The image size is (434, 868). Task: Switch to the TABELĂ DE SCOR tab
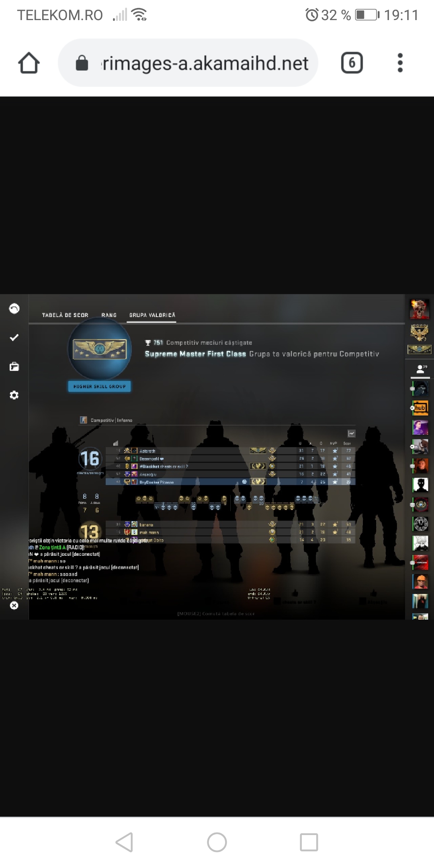(x=65, y=315)
